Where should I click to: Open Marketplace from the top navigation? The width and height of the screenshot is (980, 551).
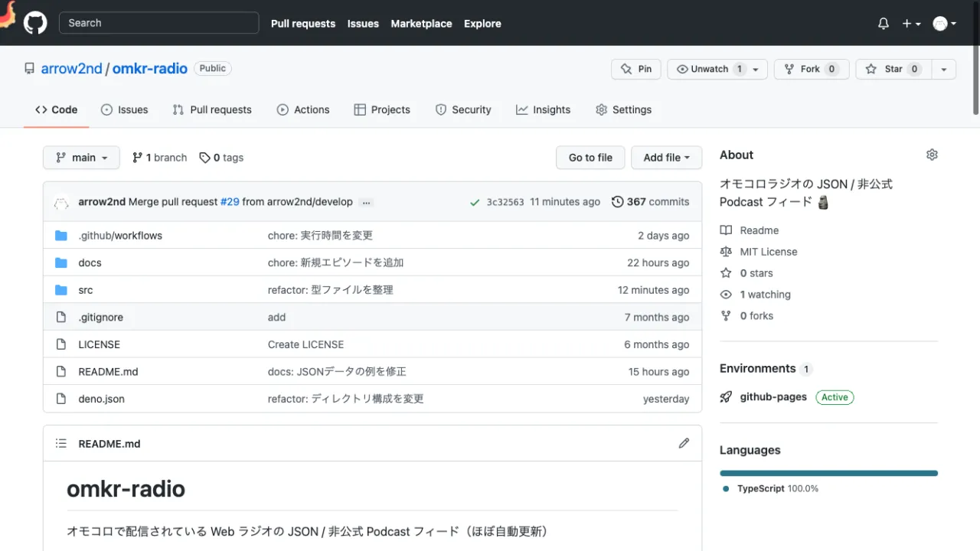point(421,23)
